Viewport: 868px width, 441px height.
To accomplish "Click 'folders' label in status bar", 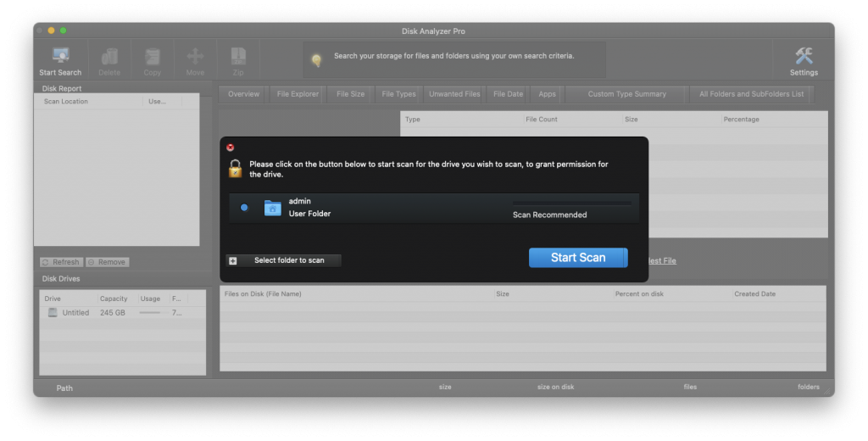I will click(x=808, y=387).
